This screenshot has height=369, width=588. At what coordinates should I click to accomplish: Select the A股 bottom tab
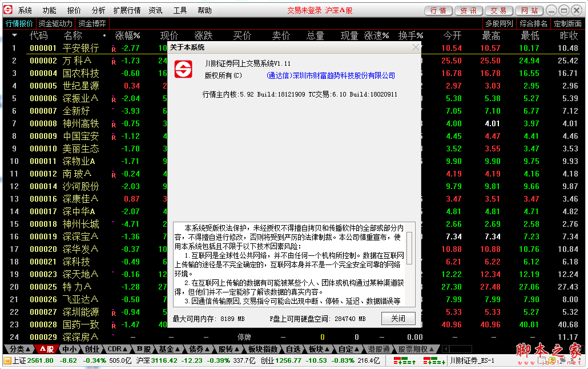coord(46,349)
